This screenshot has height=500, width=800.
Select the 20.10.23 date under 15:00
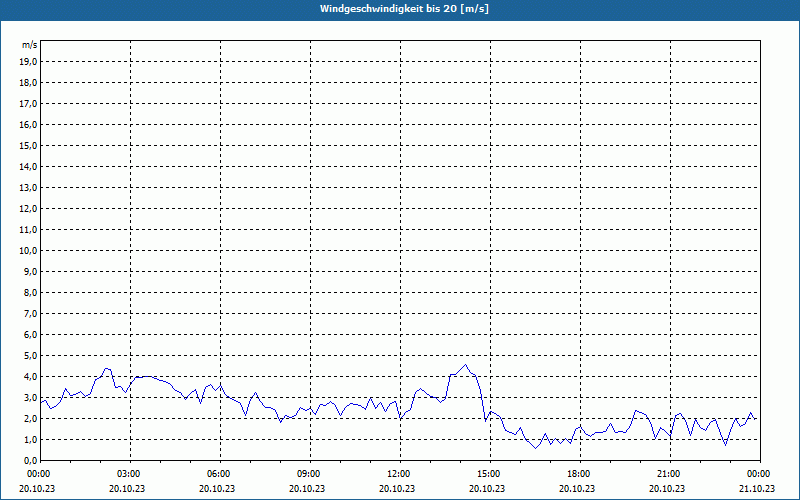click(x=487, y=488)
